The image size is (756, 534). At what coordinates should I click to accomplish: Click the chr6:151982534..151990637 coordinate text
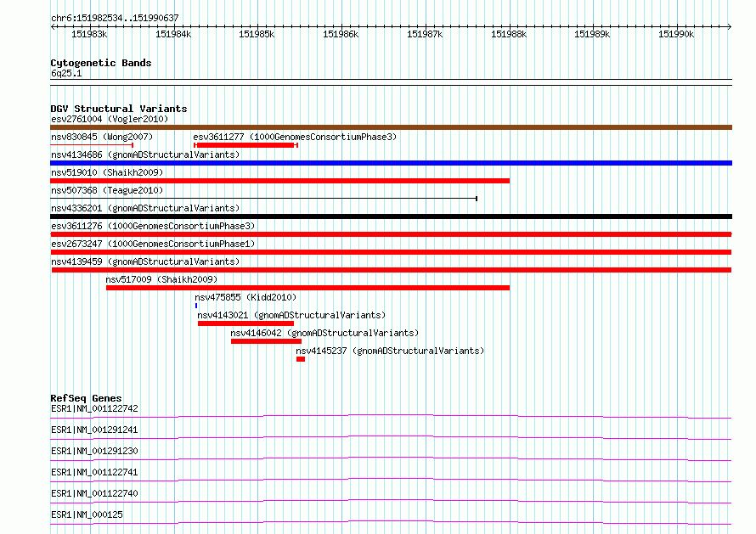(x=115, y=18)
